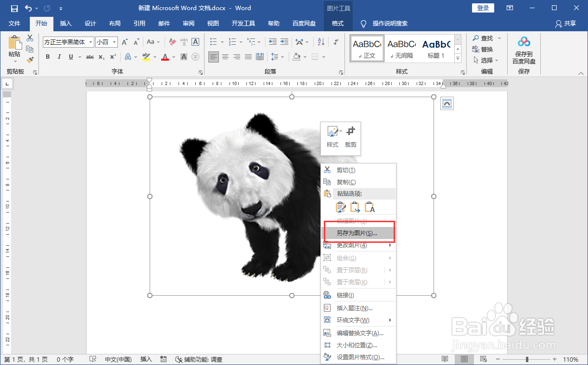
Task: Choose Keep Text Only paste icon
Action: 370,207
